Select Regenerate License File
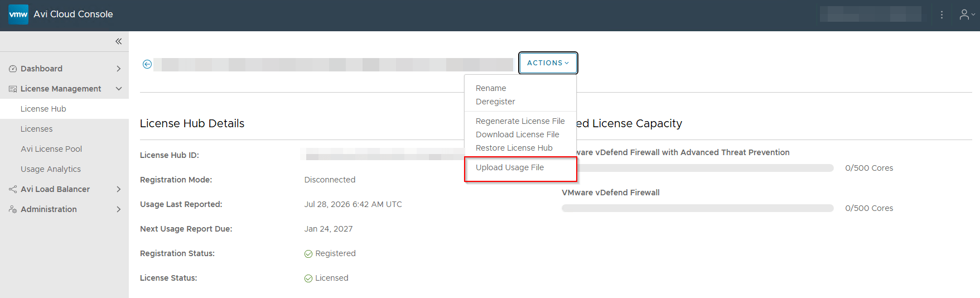980x298 pixels. [520, 121]
